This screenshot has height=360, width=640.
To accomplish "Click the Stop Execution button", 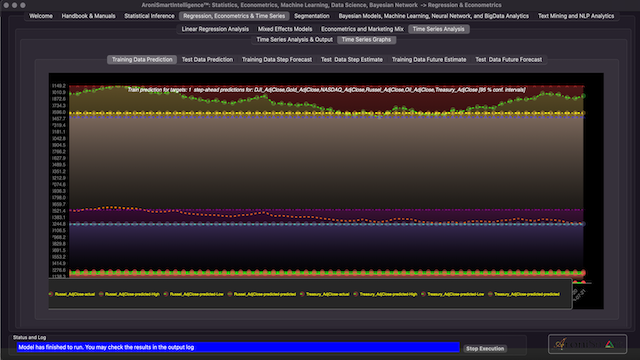I will point(485,349).
